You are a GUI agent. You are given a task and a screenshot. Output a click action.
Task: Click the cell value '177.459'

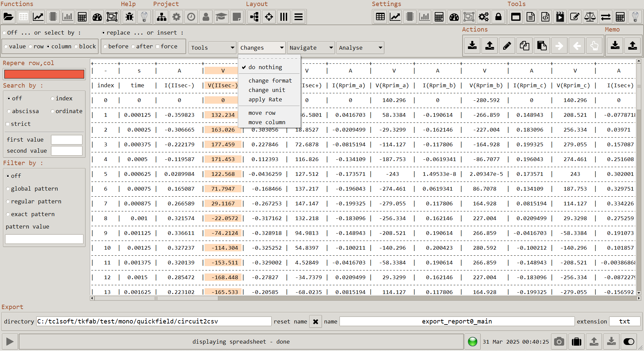pos(223,144)
